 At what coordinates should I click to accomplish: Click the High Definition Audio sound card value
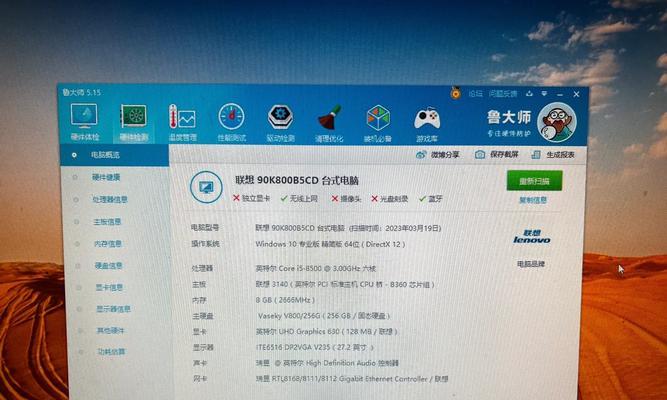[327, 363]
